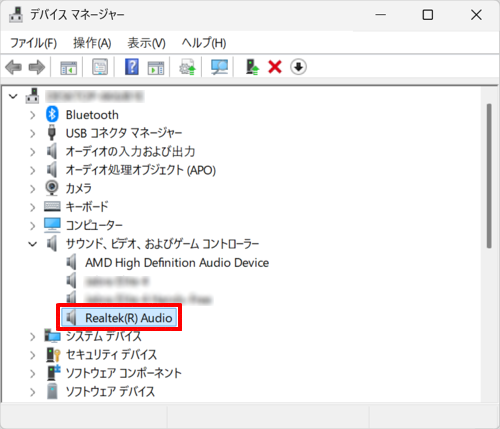
Task: Minimize the デバイス マネージャー window
Action: [x=380, y=15]
